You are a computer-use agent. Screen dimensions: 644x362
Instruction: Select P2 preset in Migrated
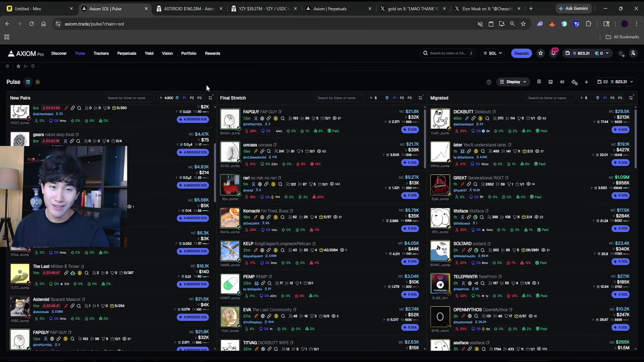[x=612, y=98]
